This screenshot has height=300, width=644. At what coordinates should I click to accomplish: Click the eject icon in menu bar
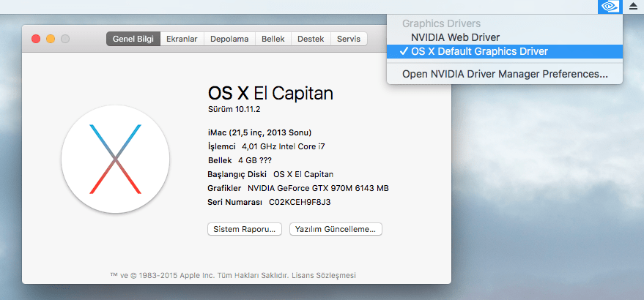[633, 7]
